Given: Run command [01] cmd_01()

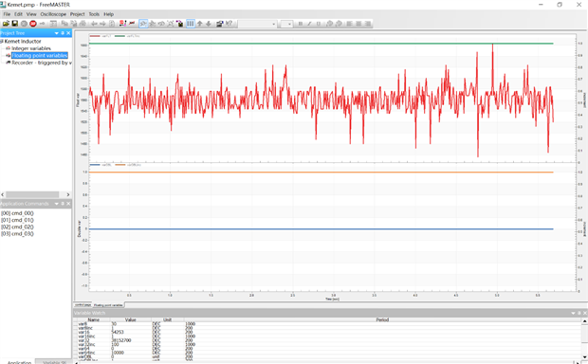Looking at the screenshot, I should click(x=17, y=220).
